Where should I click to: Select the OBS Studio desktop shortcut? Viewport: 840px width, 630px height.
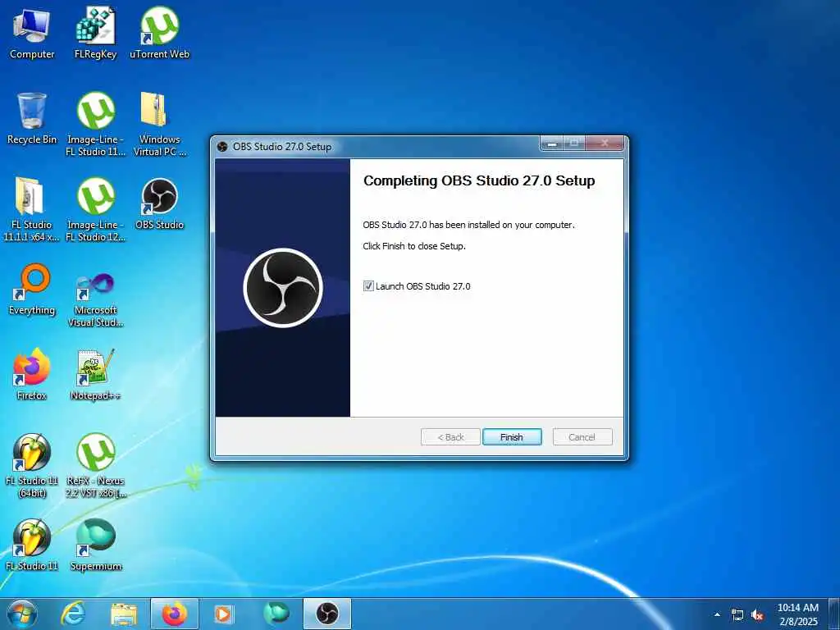click(x=160, y=204)
